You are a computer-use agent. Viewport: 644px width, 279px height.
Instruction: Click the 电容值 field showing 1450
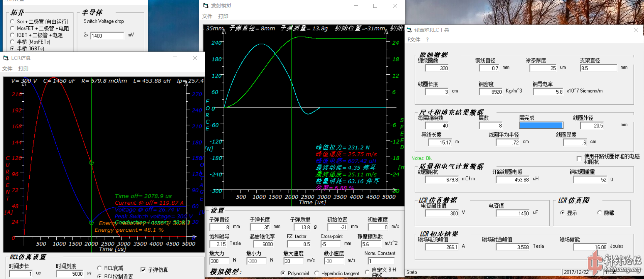point(513,213)
